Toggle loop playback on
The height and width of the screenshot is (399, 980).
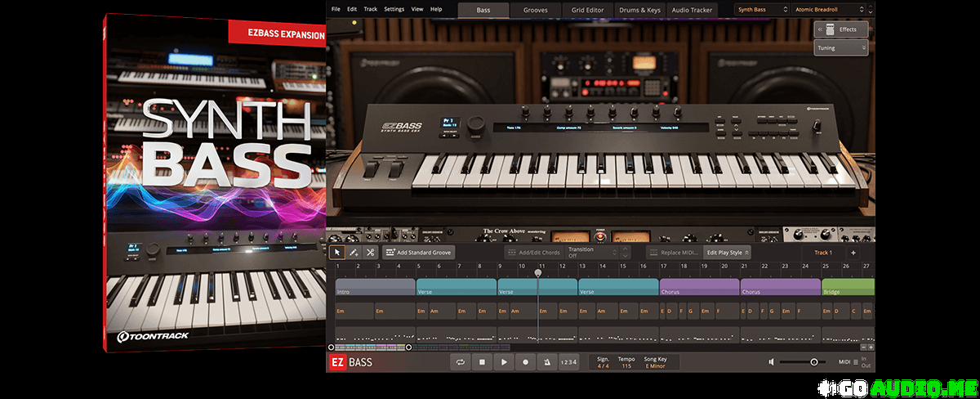click(x=461, y=362)
